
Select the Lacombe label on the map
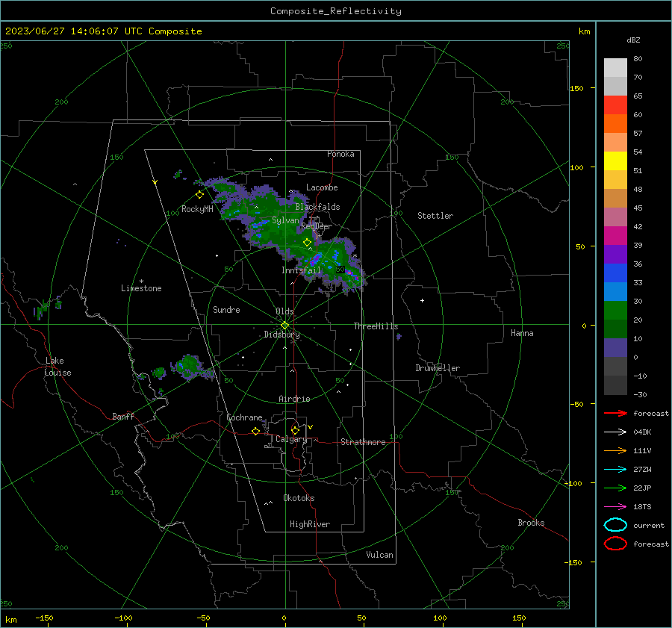click(322, 187)
